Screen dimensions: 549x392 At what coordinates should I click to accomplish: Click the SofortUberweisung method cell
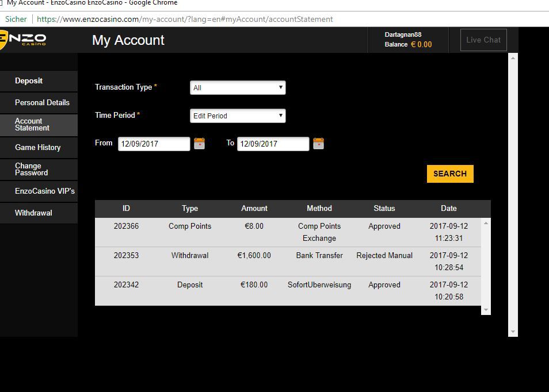319,285
